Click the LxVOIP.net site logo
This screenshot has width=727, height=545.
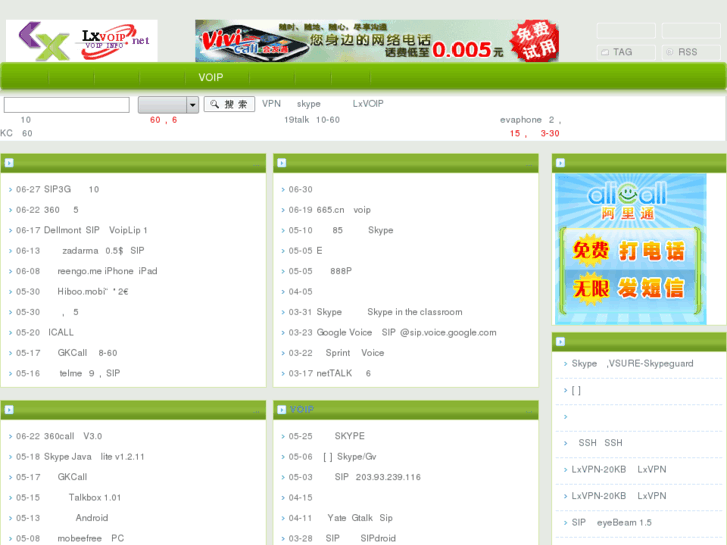[82, 41]
